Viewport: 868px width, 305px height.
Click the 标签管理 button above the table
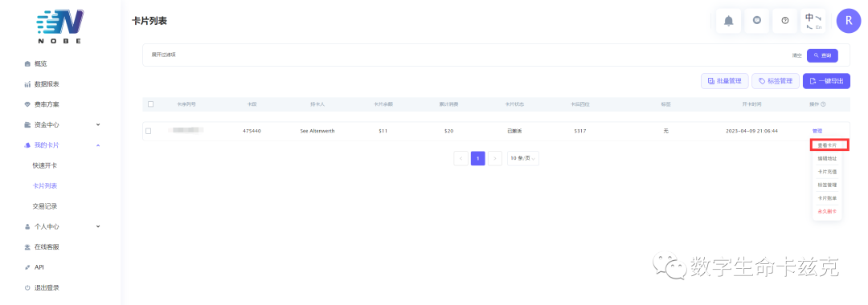point(776,81)
